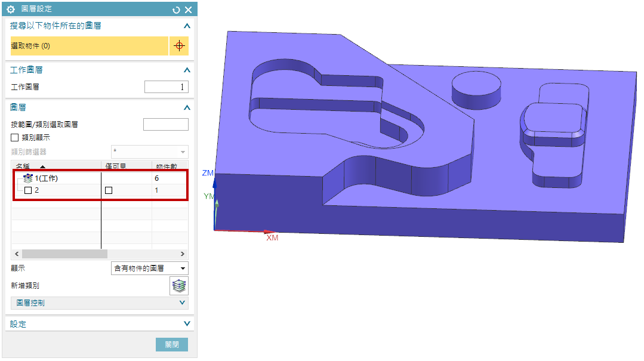644x361 pixels.
Task: Select the layer 1(工作) stack icon
Action: (28, 178)
